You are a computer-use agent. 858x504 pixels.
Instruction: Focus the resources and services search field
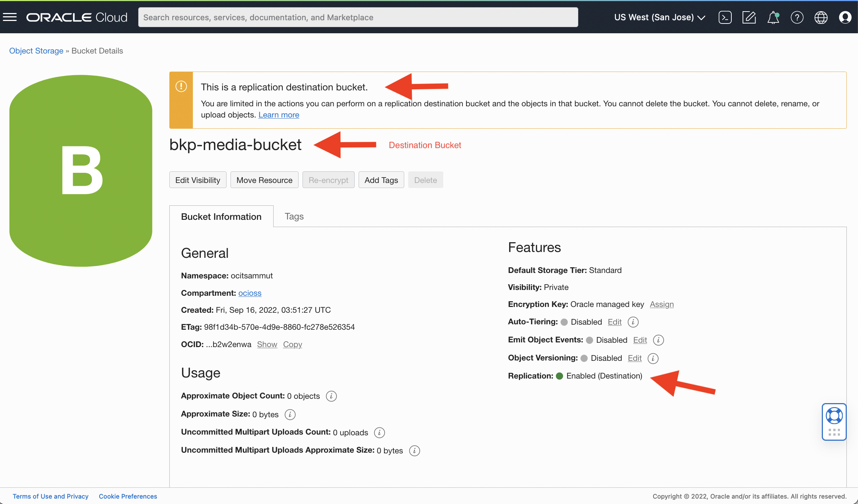(x=358, y=17)
